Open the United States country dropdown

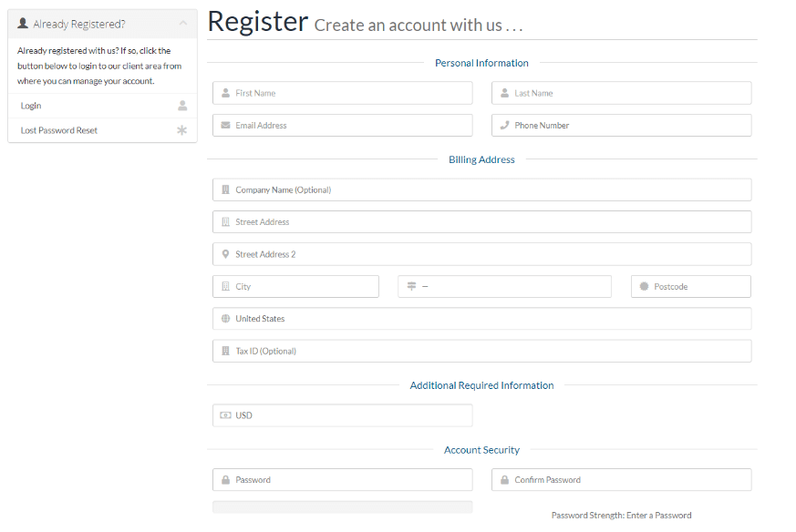481,319
